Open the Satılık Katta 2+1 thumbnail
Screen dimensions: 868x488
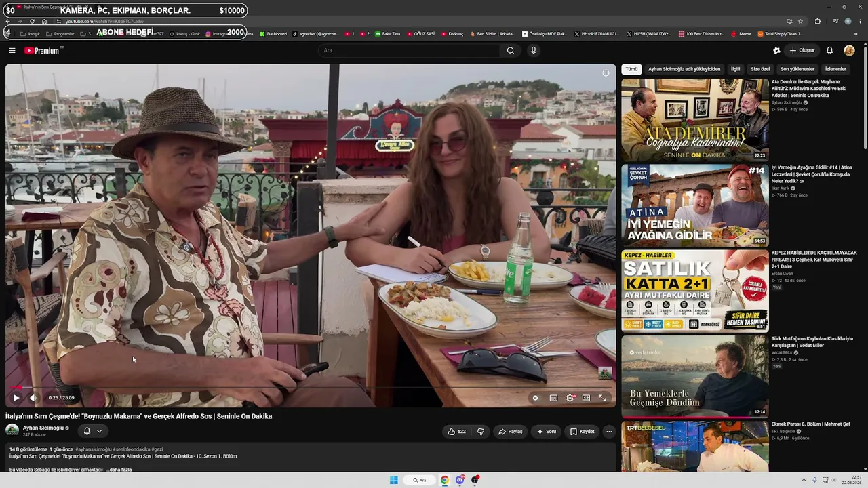(x=695, y=291)
